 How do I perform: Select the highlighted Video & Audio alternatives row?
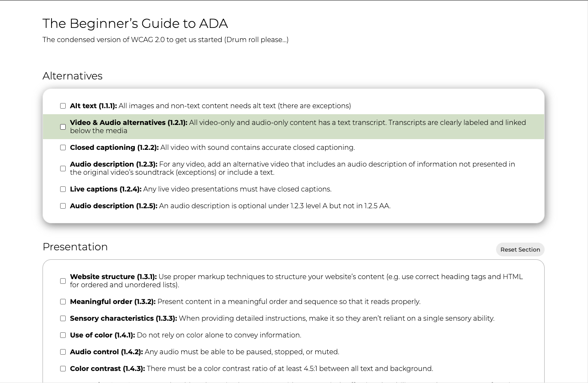pos(294,127)
